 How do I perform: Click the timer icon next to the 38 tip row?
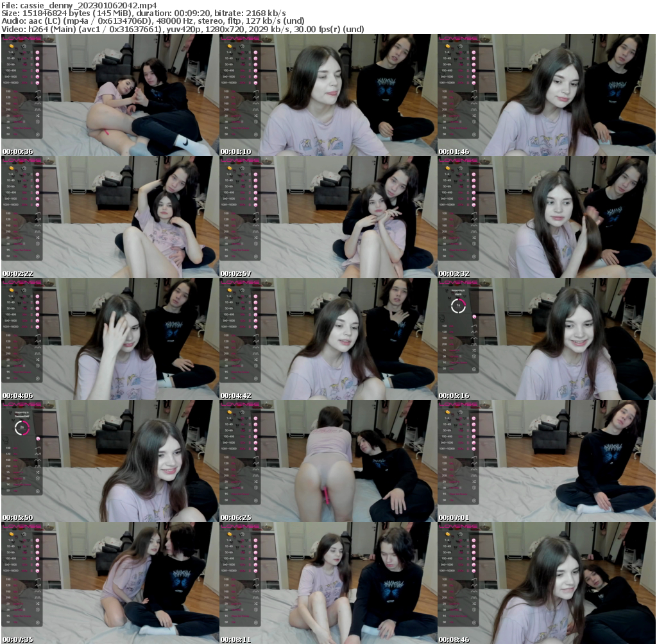(x=37, y=121)
